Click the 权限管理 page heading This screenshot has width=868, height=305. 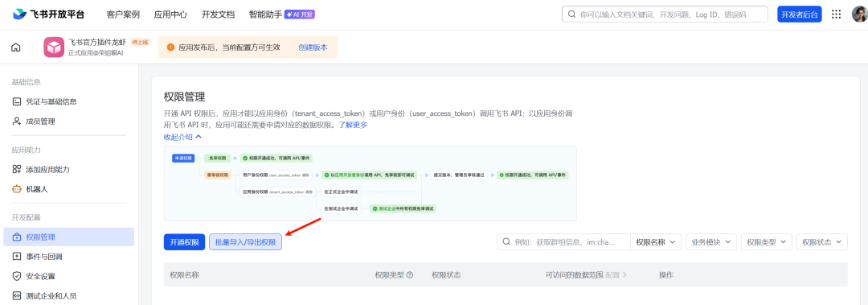pyautogui.click(x=184, y=97)
